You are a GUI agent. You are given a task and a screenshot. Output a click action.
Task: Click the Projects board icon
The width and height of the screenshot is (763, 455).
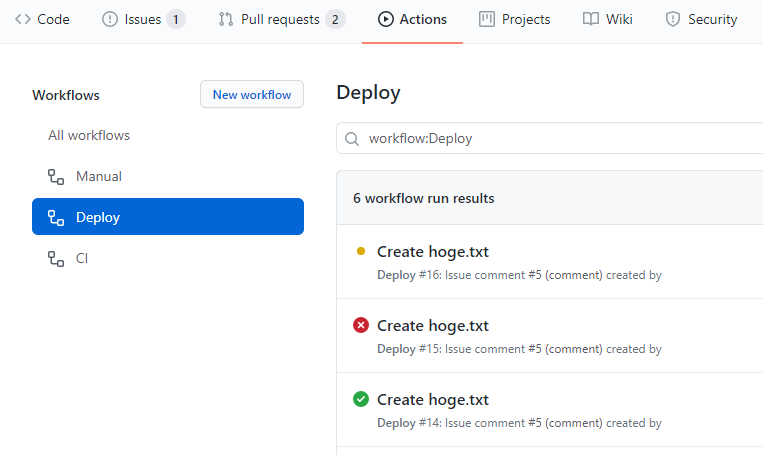[x=487, y=19]
